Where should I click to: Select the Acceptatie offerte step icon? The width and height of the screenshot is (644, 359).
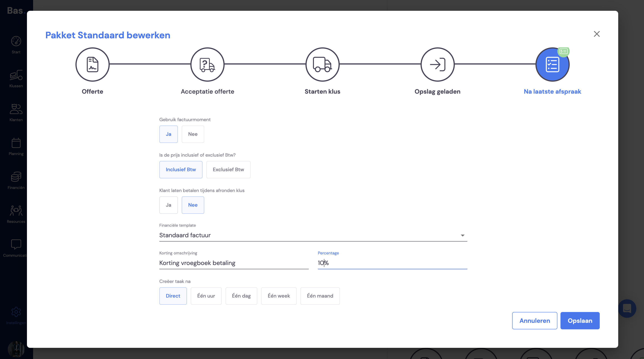coord(207,64)
